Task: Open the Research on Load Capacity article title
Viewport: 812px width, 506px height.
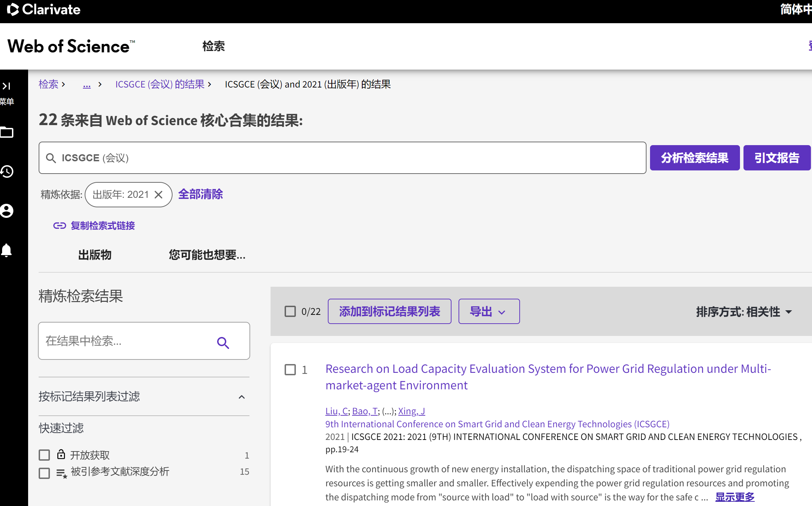Action: click(548, 377)
